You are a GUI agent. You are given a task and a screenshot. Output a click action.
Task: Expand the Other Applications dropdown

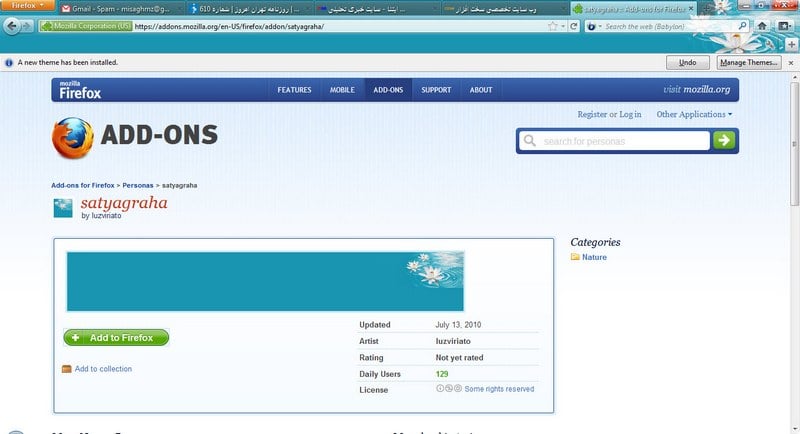coord(694,115)
